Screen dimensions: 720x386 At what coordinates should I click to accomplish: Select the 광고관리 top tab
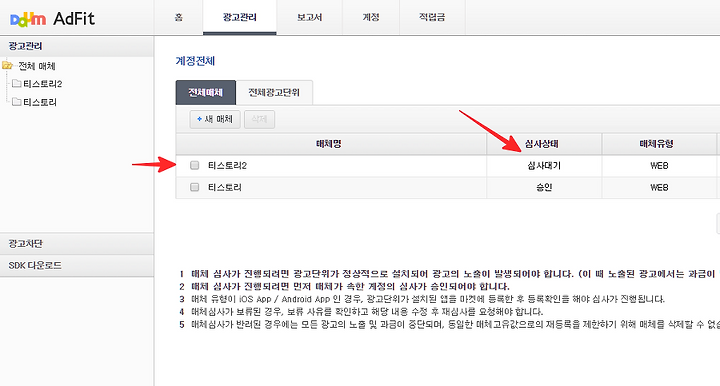click(x=240, y=17)
